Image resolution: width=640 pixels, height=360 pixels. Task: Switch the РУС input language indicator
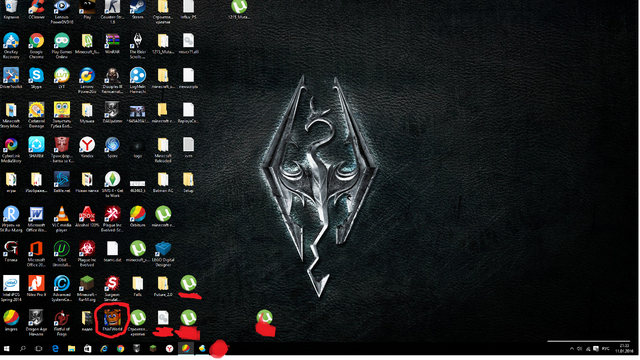click(x=606, y=349)
